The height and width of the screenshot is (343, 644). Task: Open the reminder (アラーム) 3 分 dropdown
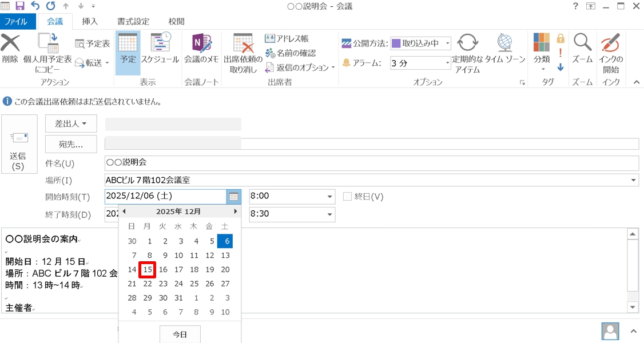[x=447, y=63]
